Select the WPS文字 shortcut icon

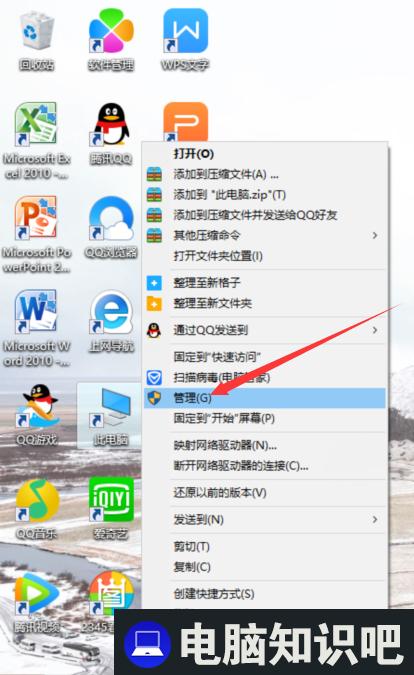click(x=185, y=41)
